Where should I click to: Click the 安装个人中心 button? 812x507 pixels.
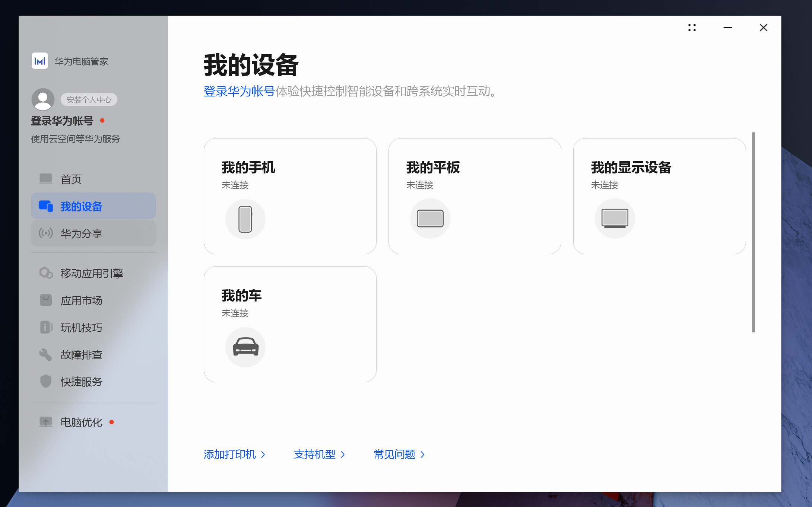point(89,99)
